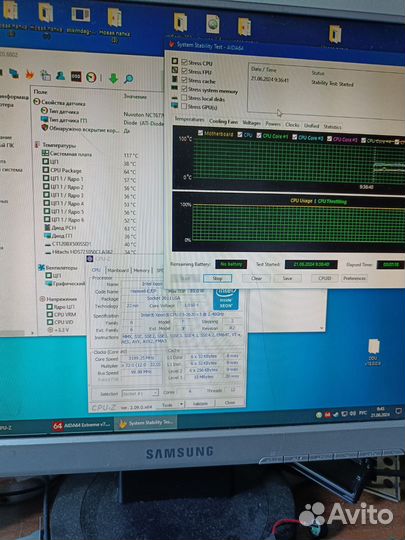This screenshot has height=540, width=405.
Task: Uncheck the Stress system memory checkbox
Action: (184, 89)
